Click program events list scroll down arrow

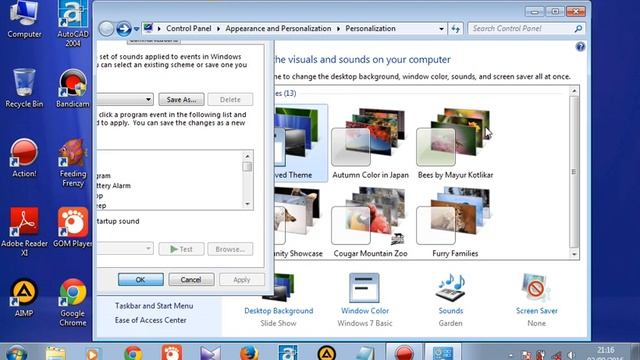point(247,204)
